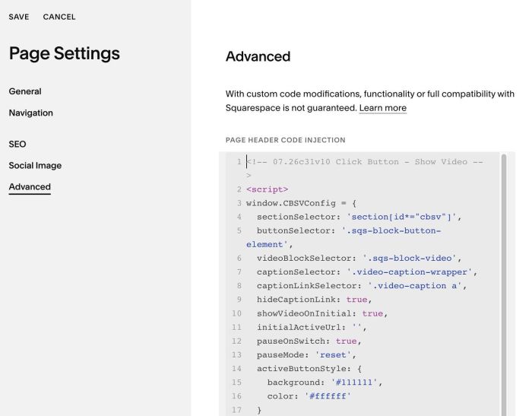Click the code editor vertical scrollbar
This screenshot has width=532, height=416.
pyautogui.click(x=503, y=284)
